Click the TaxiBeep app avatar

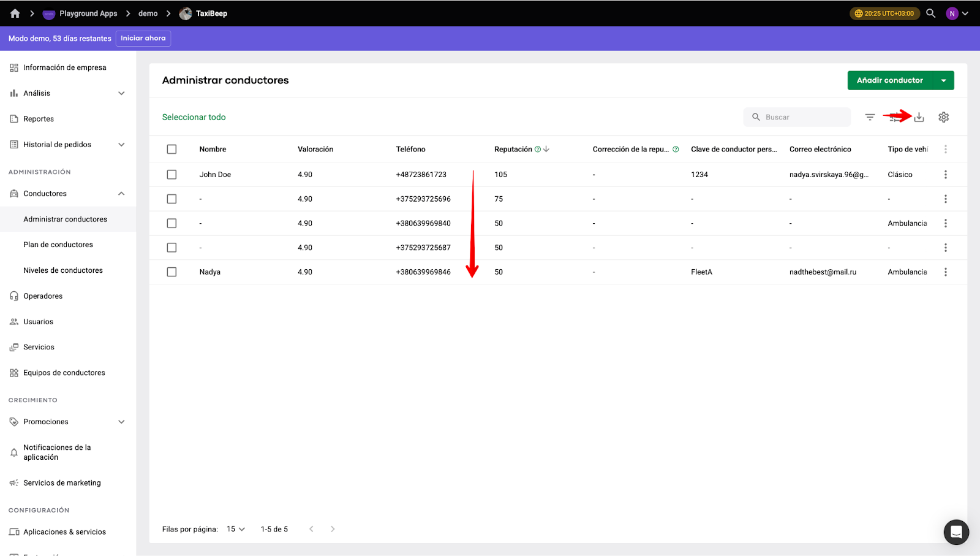pyautogui.click(x=186, y=13)
